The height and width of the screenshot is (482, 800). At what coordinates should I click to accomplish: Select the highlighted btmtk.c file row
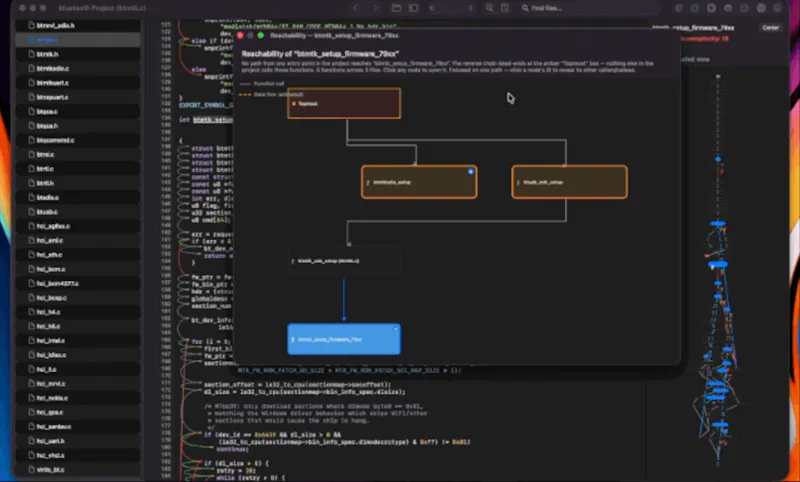(x=78, y=39)
